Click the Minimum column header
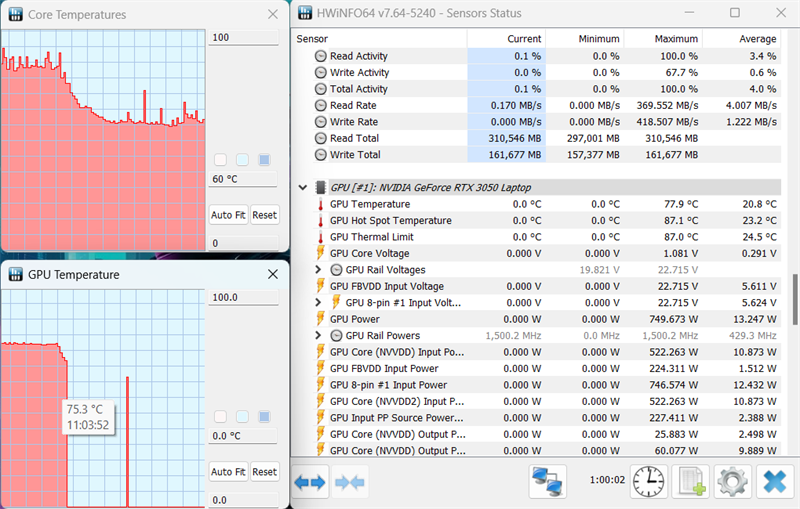This screenshot has height=509, width=800. pos(585,39)
